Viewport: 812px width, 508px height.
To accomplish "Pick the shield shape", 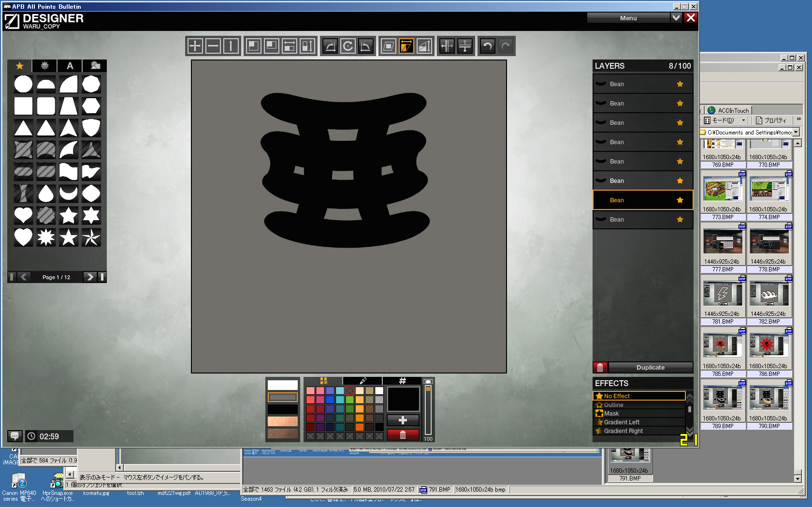I will click(91, 128).
